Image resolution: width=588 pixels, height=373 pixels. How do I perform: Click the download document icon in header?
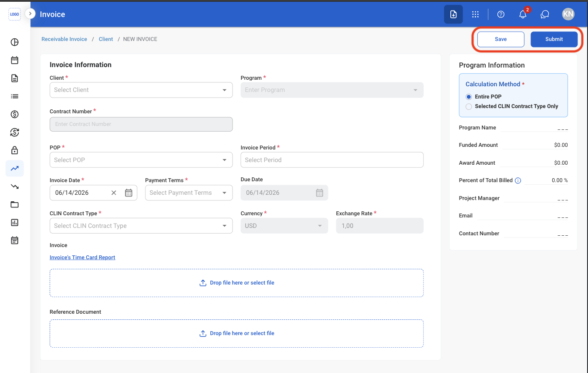click(x=453, y=14)
